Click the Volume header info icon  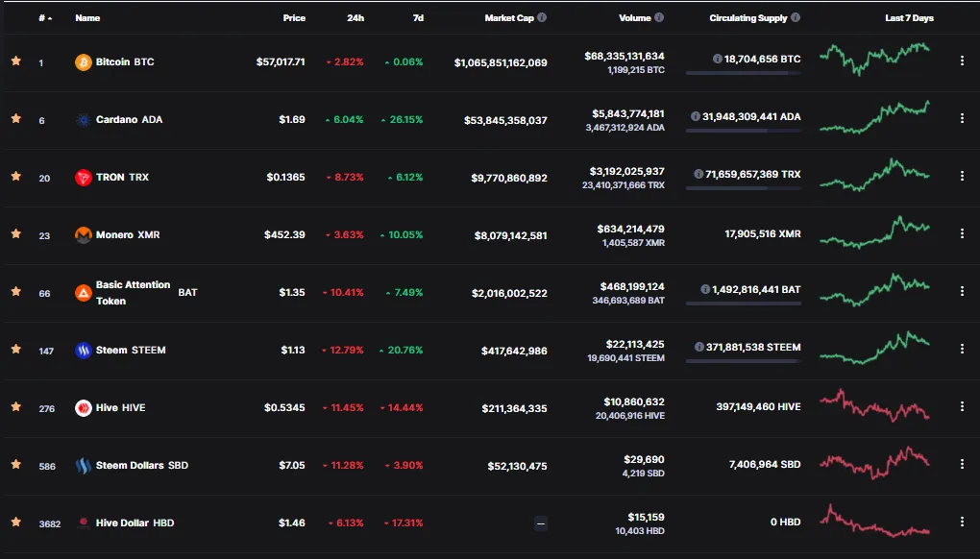[x=659, y=17]
